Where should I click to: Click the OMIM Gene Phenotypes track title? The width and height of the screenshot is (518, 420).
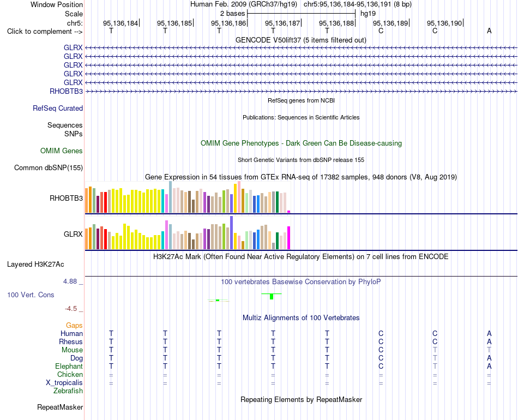(301, 143)
